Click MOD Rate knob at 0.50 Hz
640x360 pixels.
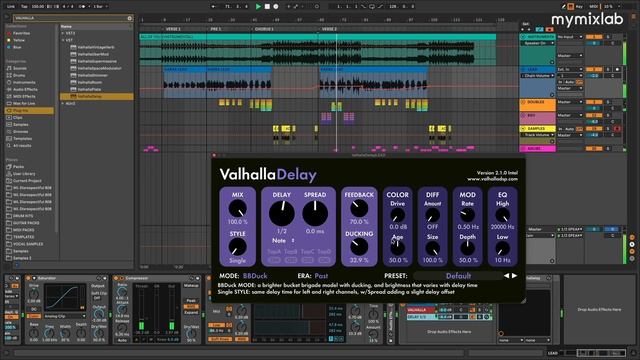click(x=467, y=215)
